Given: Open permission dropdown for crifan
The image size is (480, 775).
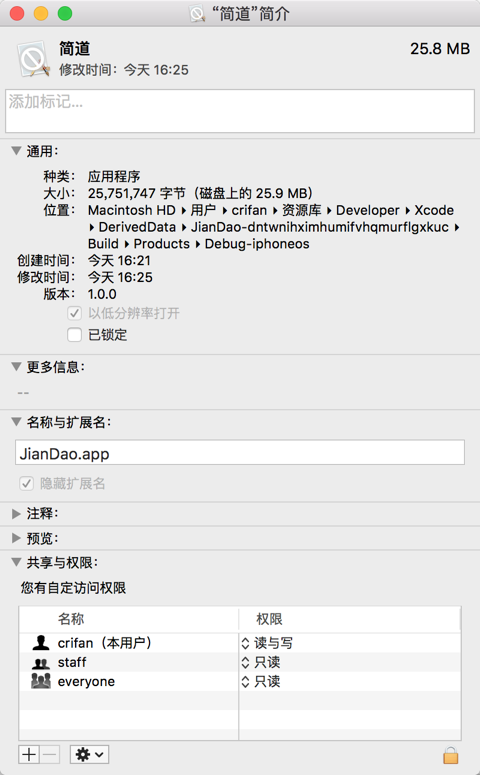Looking at the screenshot, I should pyautogui.click(x=245, y=643).
